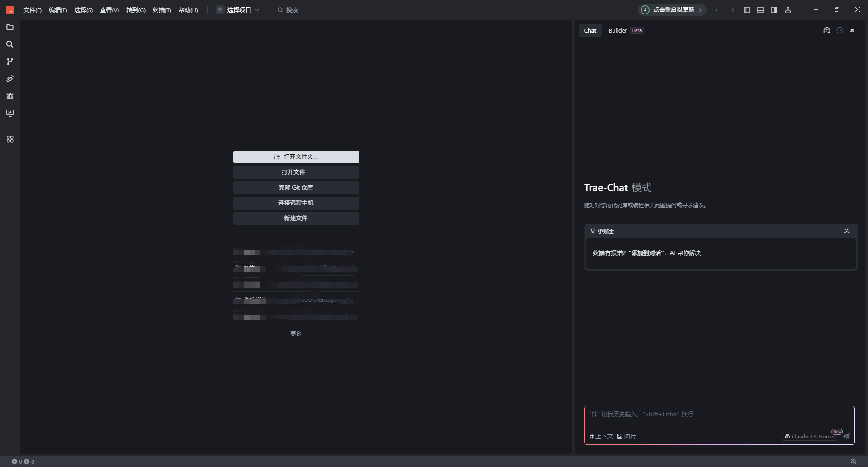Screen dimensions: 868x467
Task: Attach an image with 图片
Action: point(627,436)
